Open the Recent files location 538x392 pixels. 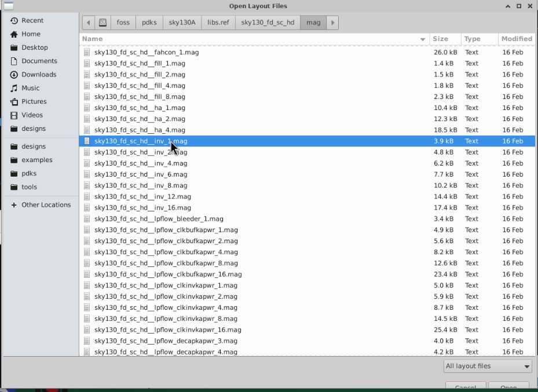click(32, 21)
